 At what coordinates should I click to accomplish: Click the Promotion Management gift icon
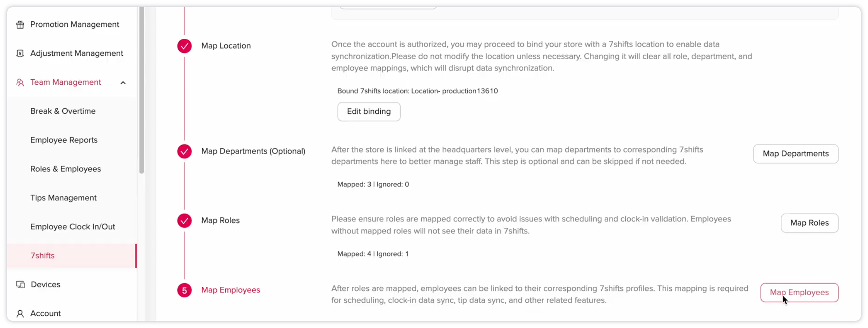click(20, 25)
